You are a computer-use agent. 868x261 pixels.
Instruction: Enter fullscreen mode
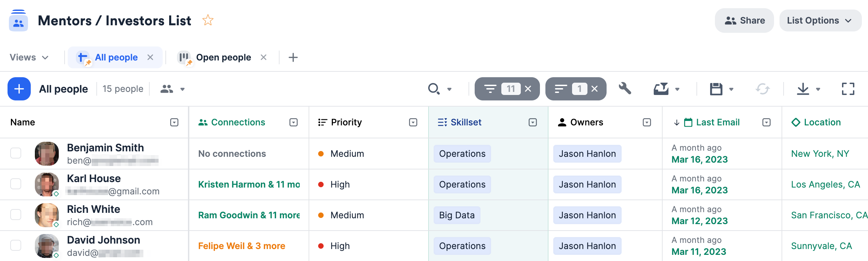pyautogui.click(x=848, y=89)
